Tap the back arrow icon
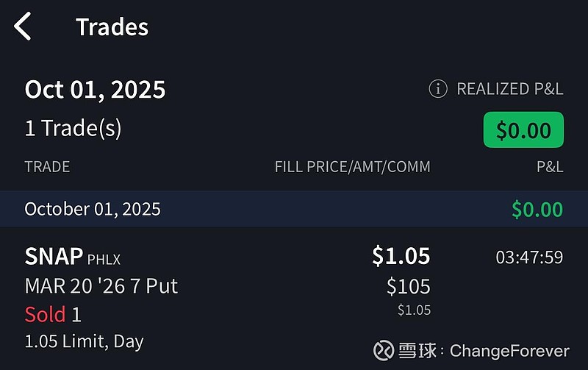The height and width of the screenshot is (370, 588). [x=24, y=27]
